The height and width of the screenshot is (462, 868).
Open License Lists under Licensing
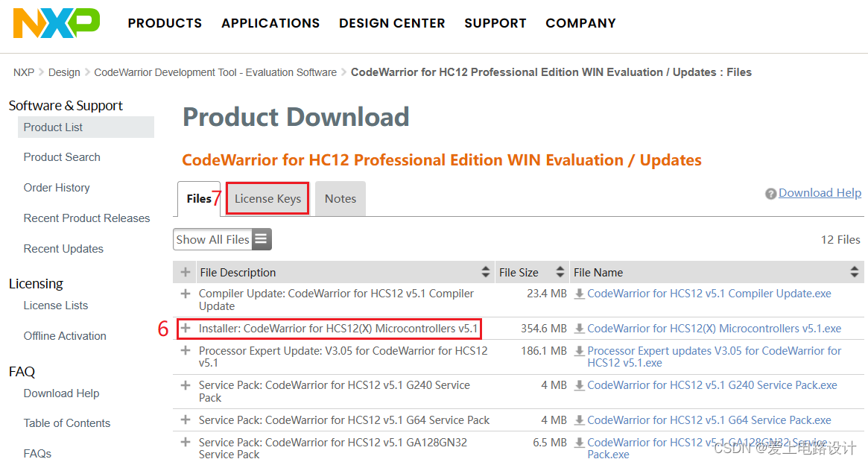pos(56,306)
